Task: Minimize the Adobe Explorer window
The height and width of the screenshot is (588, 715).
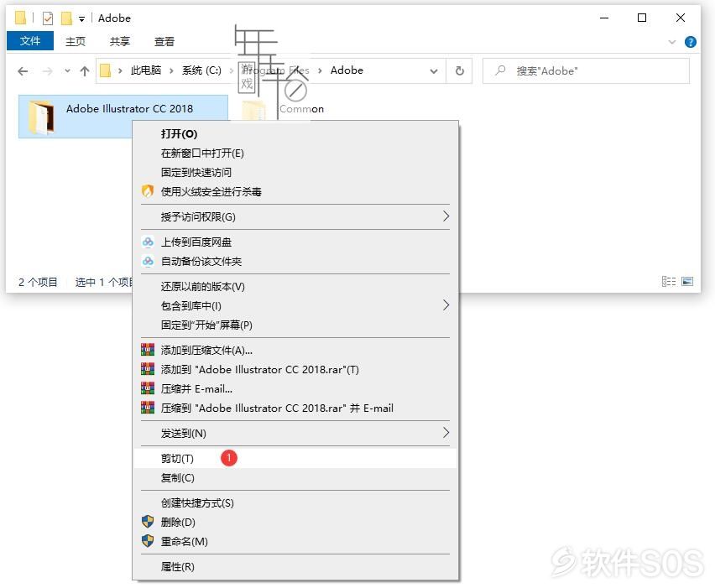Action: (604, 18)
